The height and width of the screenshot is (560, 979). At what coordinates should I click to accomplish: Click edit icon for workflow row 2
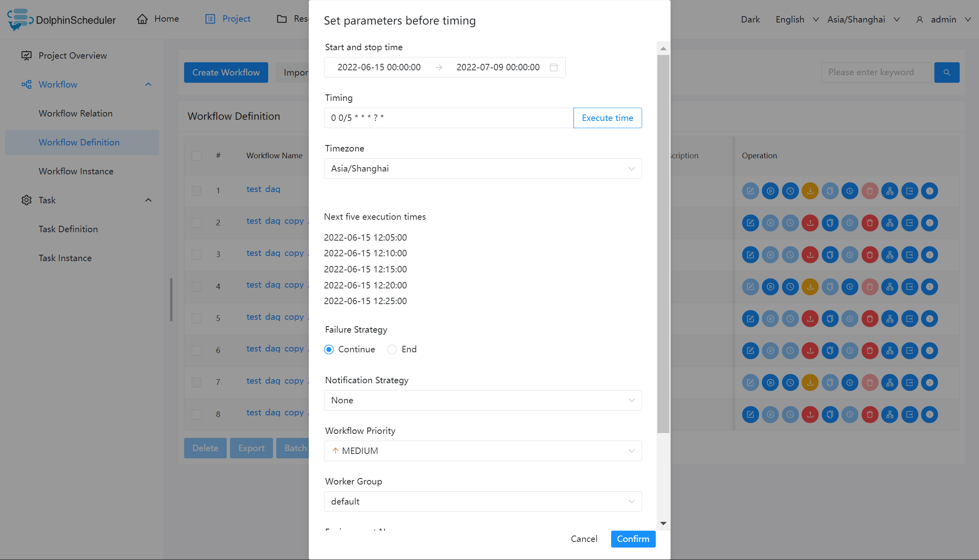pyautogui.click(x=750, y=223)
